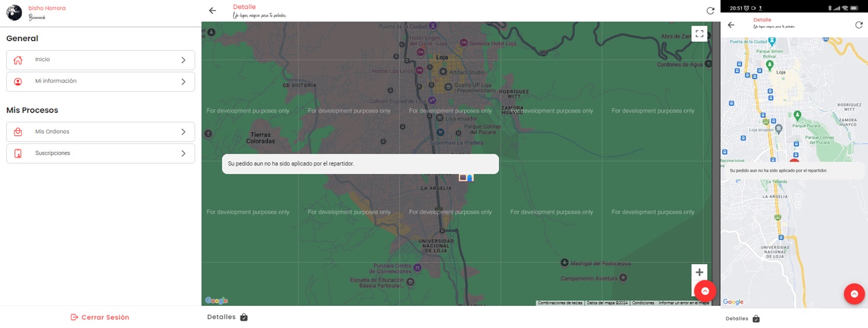The image size is (868, 328).
Task: Zoom in the large map using plus button
Action: [x=699, y=272]
